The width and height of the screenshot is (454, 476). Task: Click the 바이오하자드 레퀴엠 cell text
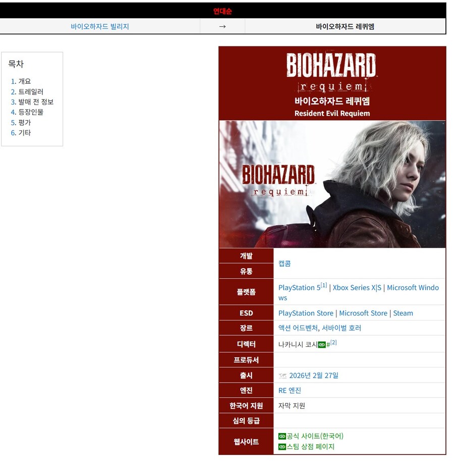345,26
